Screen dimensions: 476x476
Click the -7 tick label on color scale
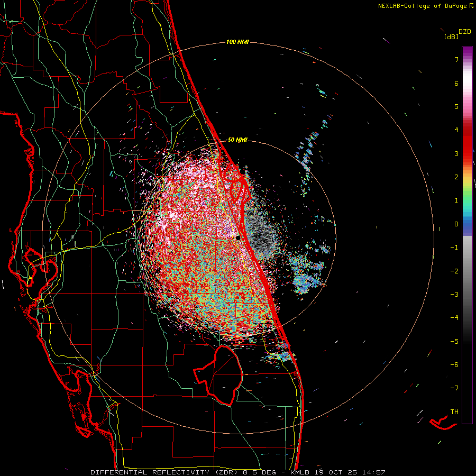point(454,388)
